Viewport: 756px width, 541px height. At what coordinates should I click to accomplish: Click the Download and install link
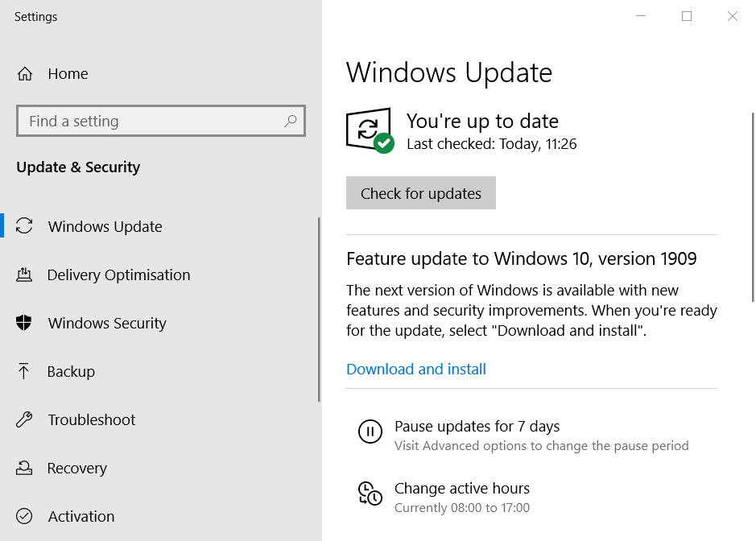coord(415,369)
